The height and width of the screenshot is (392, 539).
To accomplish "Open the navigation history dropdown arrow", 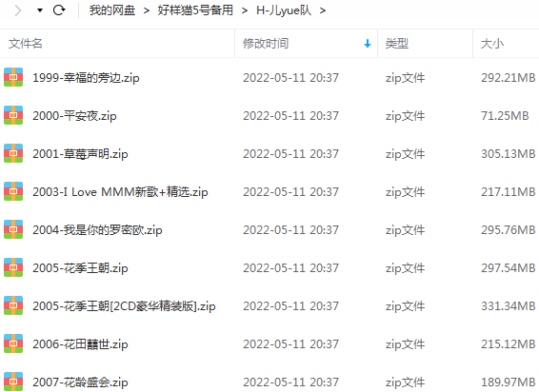I will coord(40,10).
